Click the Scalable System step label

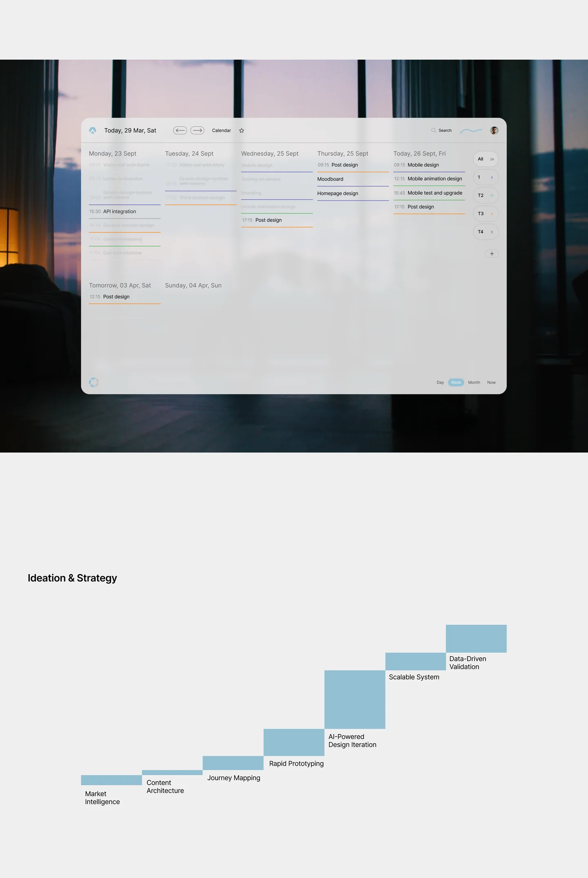pyautogui.click(x=414, y=677)
